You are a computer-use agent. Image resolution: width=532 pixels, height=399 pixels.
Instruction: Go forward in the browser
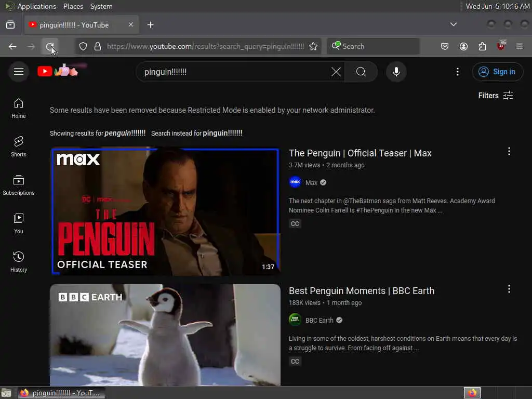31,46
